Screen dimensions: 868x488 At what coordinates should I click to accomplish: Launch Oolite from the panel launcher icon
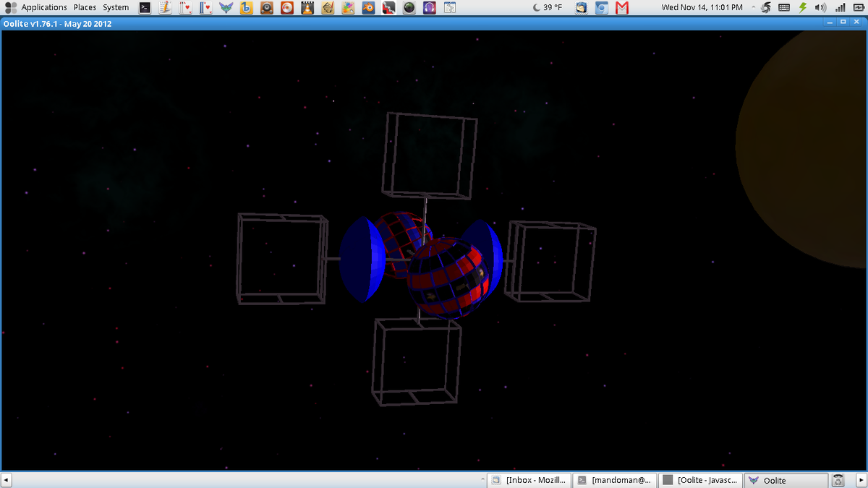226,8
